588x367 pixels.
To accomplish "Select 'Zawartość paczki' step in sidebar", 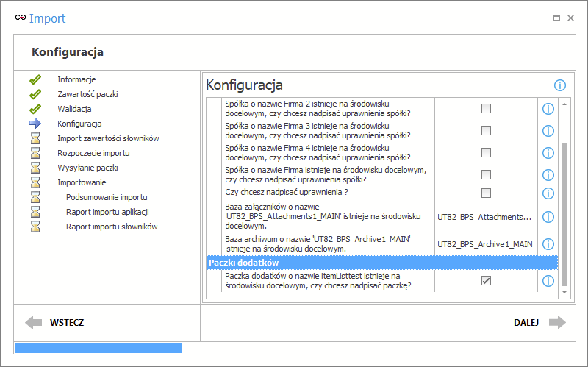I will (87, 94).
